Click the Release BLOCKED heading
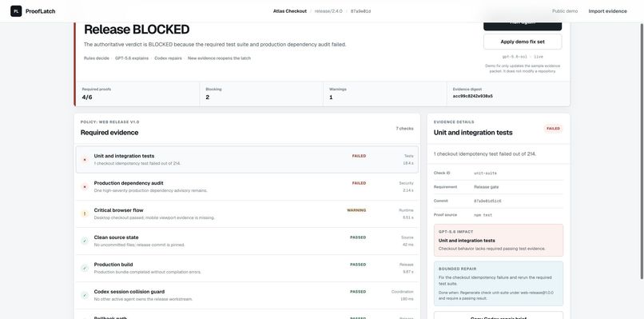 point(137,30)
